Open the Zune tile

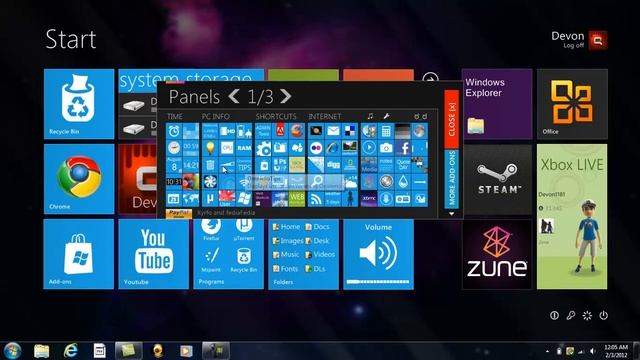(x=497, y=254)
